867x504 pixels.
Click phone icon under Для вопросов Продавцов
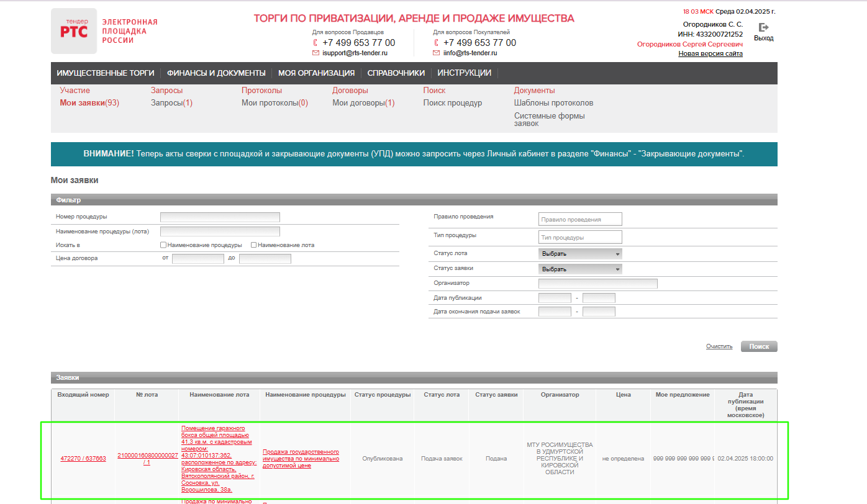click(x=315, y=43)
